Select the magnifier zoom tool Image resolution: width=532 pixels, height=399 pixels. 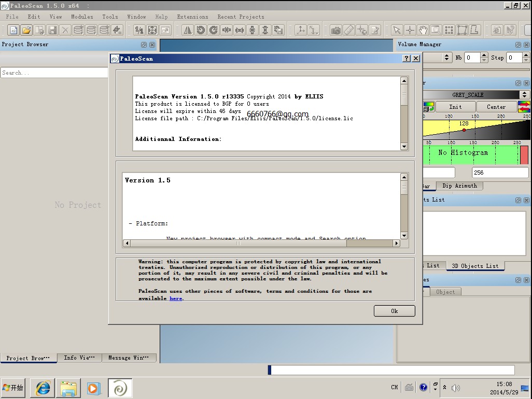click(436, 30)
